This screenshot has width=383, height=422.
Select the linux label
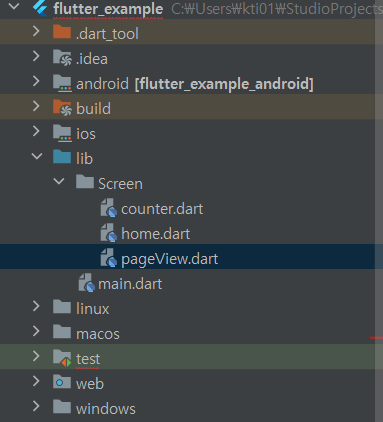pos(92,309)
